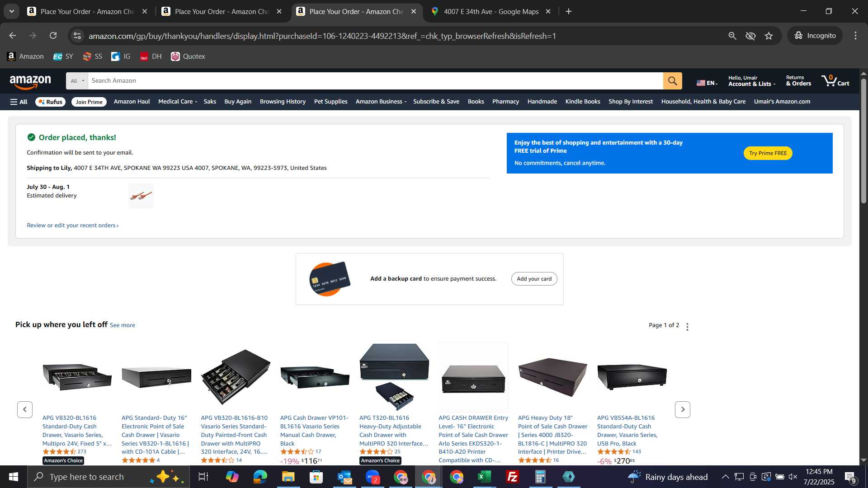The width and height of the screenshot is (868, 488).
Task: Expand the Amazon Business menu
Action: tap(381, 102)
